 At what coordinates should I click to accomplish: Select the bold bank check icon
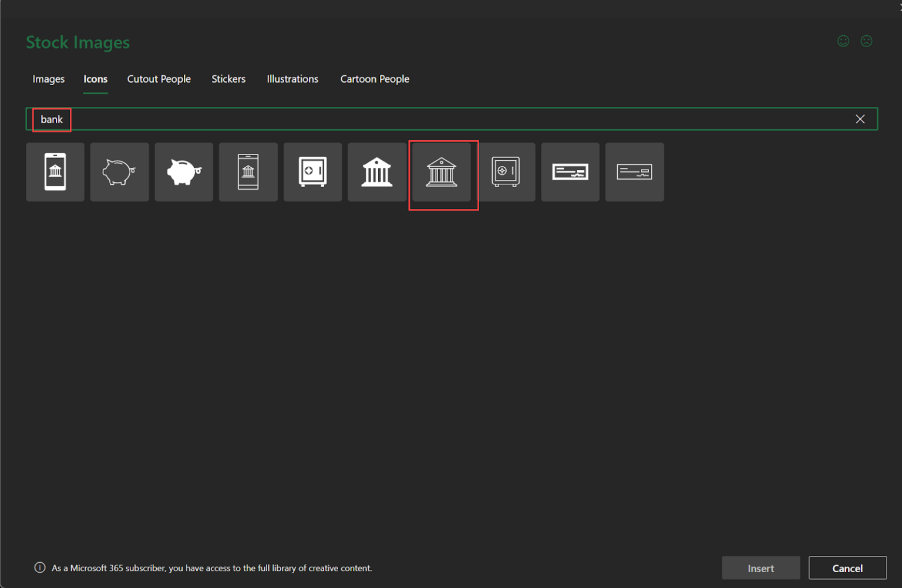point(570,172)
